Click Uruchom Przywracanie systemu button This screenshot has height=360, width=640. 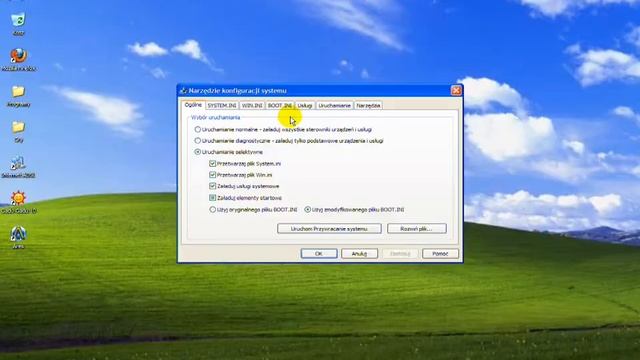pos(329,229)
